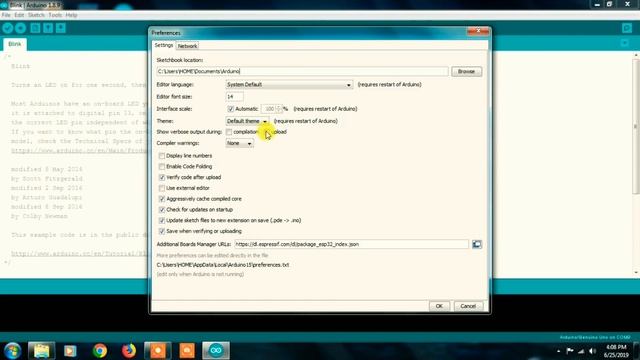Click the Arduino IDE taskbar icon
The height and width of the screenshot is (360, 640).
[216, 351]
